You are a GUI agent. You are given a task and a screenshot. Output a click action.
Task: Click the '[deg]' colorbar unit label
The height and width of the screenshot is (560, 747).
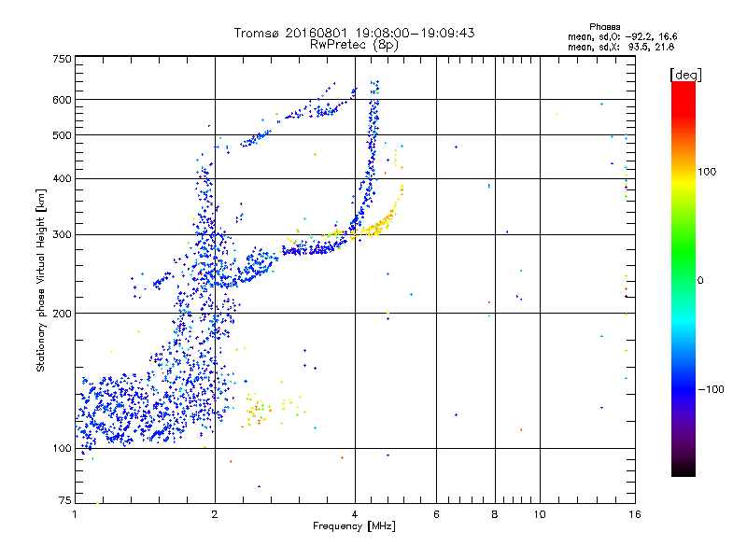685,75
